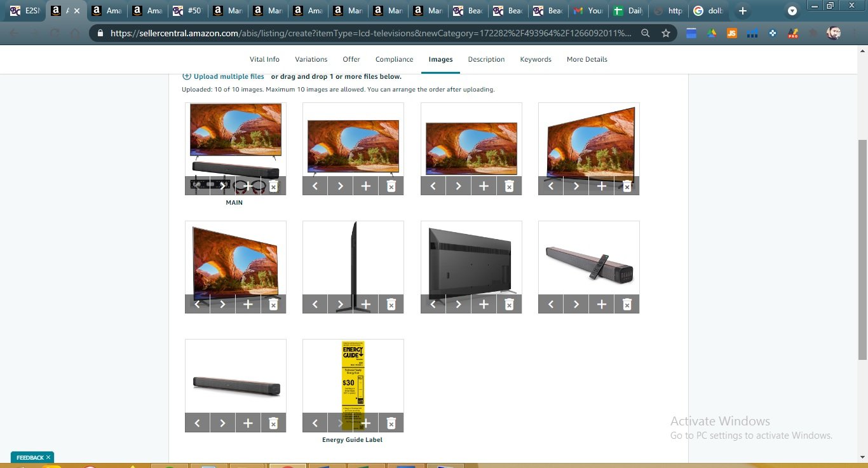The image size is (868, 468).
Task: Move third TV image left
Action: (x=433, y=186)
